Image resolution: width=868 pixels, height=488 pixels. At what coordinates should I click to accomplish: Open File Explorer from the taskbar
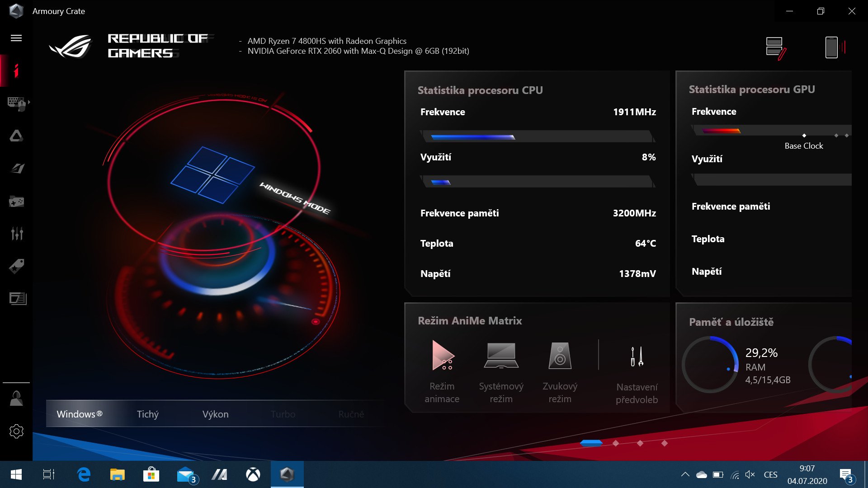[118, 474]
